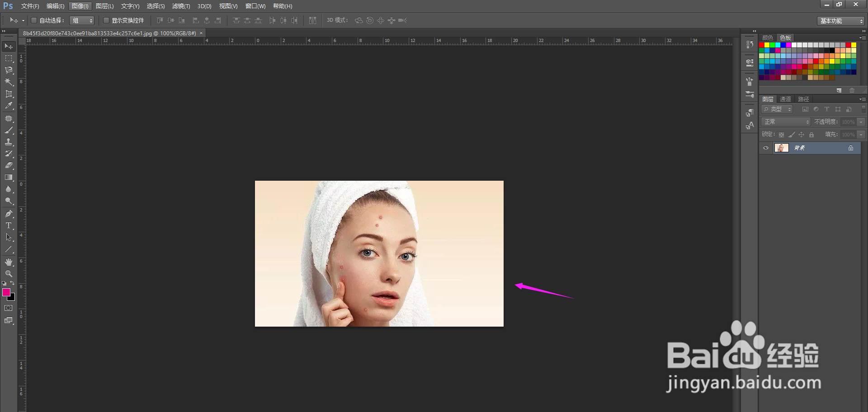
Task: Select the Hand tool
Action: [9, 262]
